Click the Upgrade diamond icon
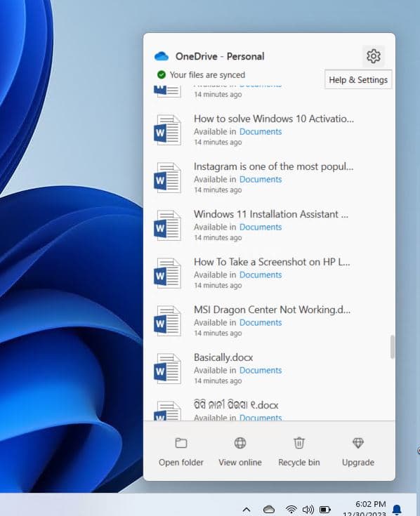Image resolution: width=420 pixels, height=516 pixels. 357,443
